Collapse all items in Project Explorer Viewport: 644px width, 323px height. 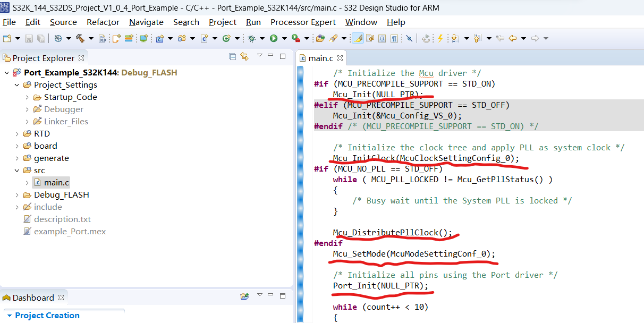[x=232, y=57]
